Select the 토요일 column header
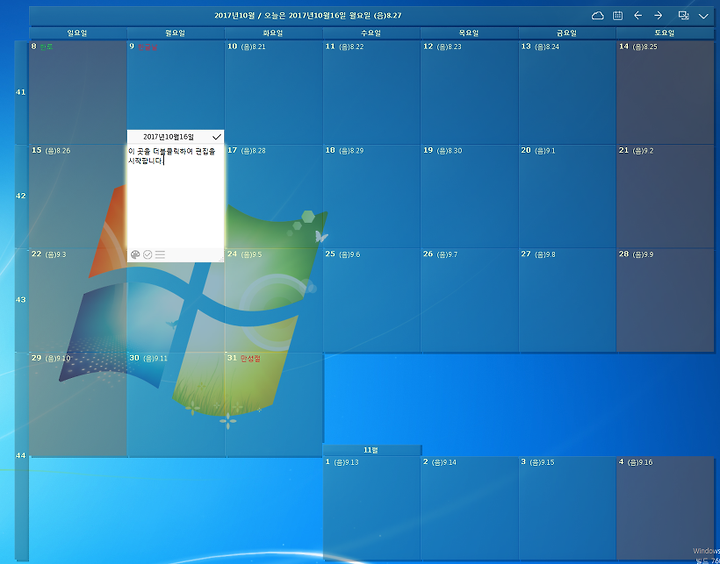The height and width of the screenshot is (564, 720). (x=664, y=33)
